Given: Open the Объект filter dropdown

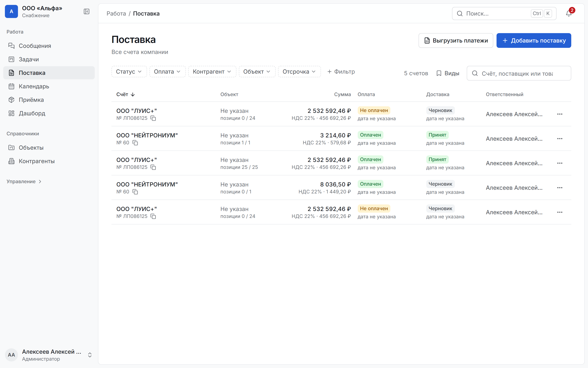Looking at the screenshot, I should 257,72.
